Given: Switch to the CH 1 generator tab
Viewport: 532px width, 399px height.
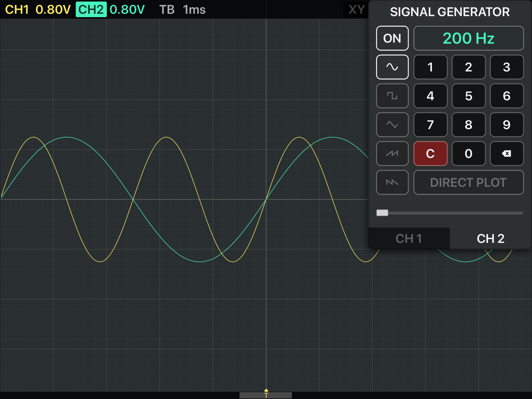Looking at the screenshot, I should click(x=409, y=238).
